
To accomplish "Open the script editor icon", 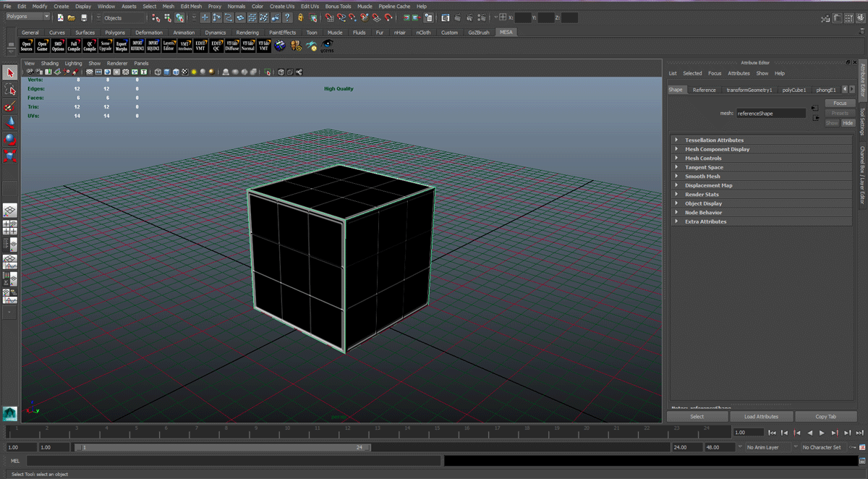I will 861,461.
